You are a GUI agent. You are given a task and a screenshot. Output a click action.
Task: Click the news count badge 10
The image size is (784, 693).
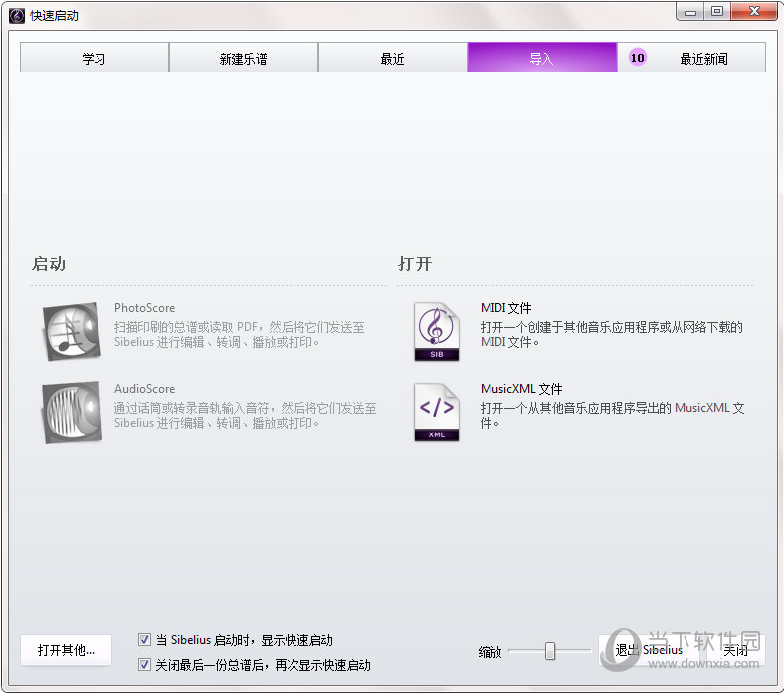[637, 58]
